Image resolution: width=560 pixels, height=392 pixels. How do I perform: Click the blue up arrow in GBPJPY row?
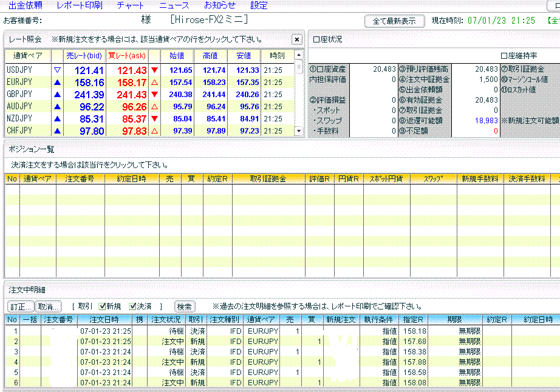pyautogui.click(x=57, y=95)
